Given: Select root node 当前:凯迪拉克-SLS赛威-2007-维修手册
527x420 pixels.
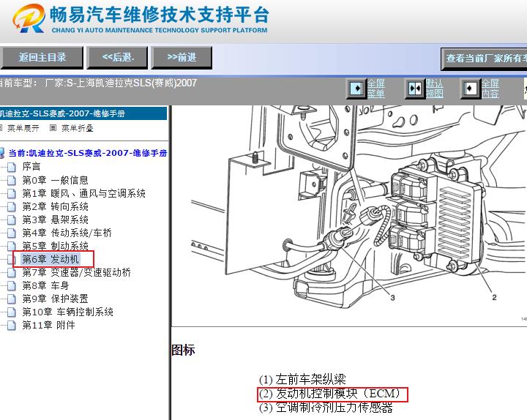Looking at the screenshot, I should (x=88, y=153).
